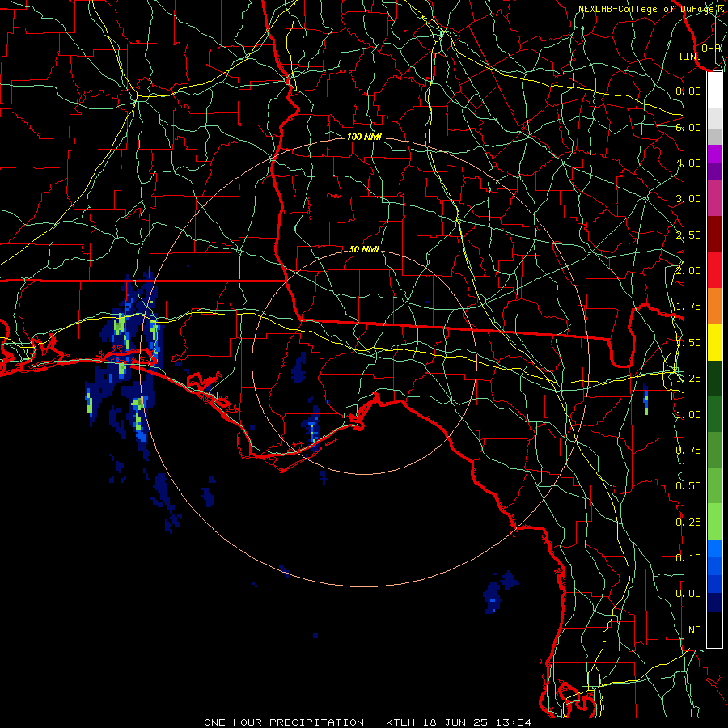The width and height of the screenshot is (728, 728).
Task: Click the '0.10' legend value
Action: click(x=688, y=558)
